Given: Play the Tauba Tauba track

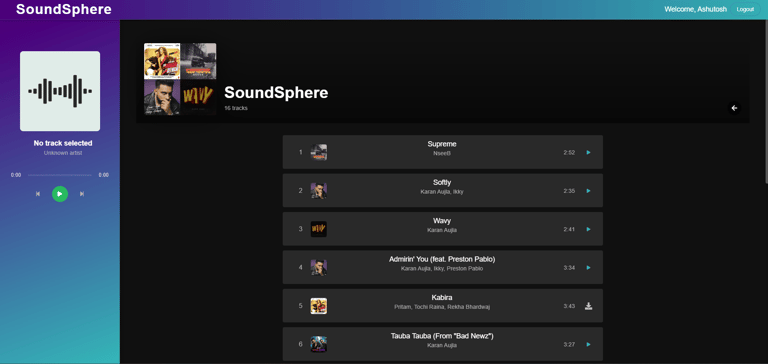Looking at the screenshot, I should tap(588, 344).
